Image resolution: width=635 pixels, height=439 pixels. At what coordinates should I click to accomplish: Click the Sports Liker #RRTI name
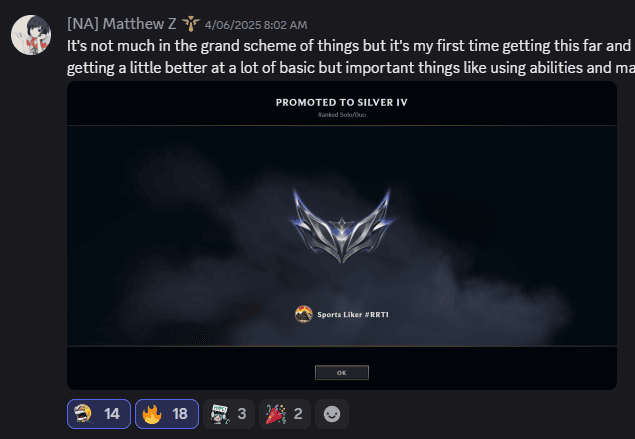pos(353,315)
